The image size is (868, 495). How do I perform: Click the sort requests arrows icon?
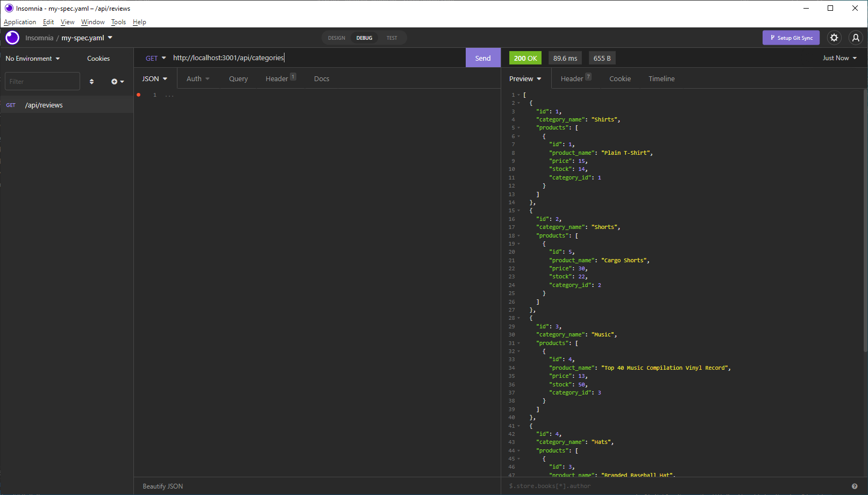click(x=91, y=82)
